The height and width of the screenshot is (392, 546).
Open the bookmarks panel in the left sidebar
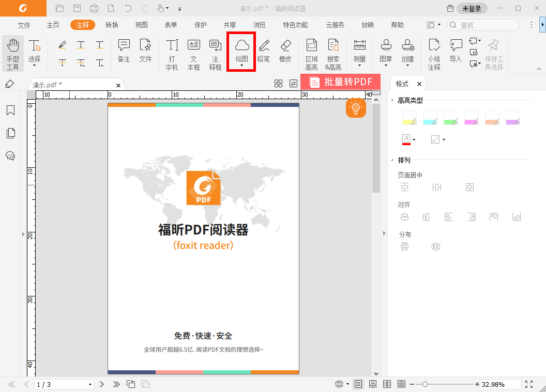click(x=10, y=110)
